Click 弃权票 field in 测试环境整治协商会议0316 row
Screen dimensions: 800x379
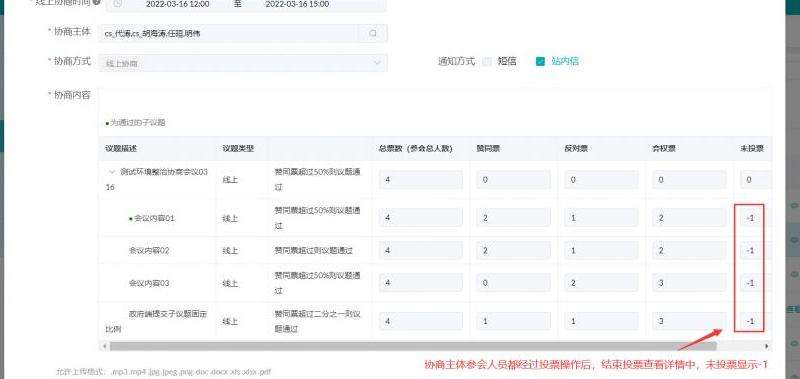coord(689,180)
